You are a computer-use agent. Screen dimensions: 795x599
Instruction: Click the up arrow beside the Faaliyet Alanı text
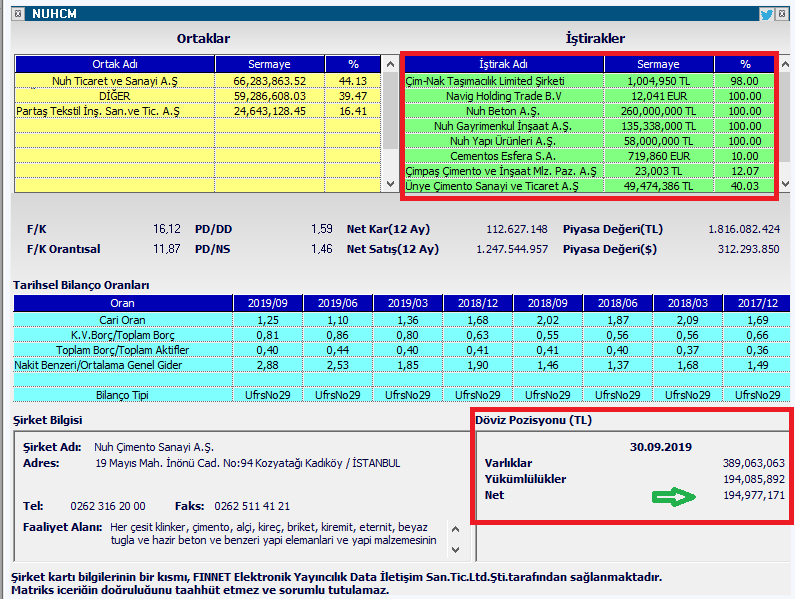455,530
